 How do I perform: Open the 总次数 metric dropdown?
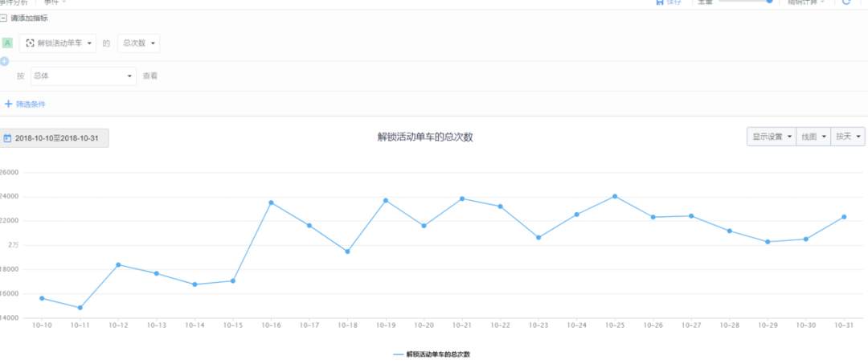pyautogui.click(x=138, y=43)
